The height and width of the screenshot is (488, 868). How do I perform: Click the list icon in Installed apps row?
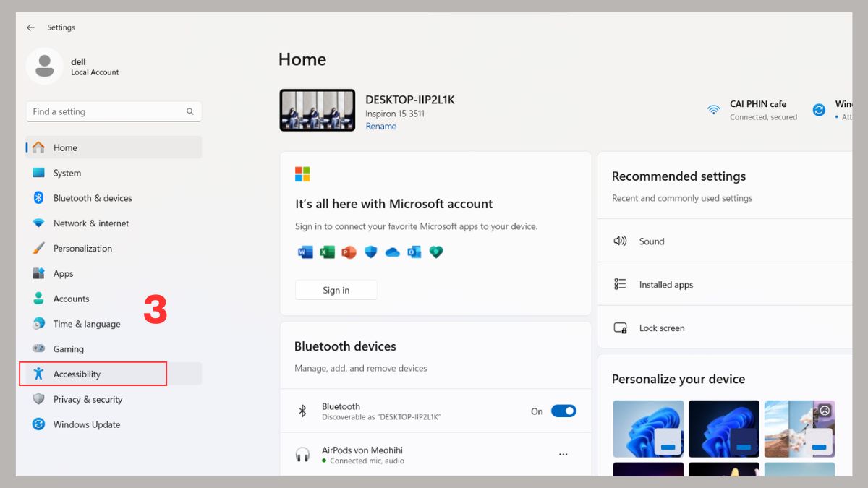[x=620, y=284]
